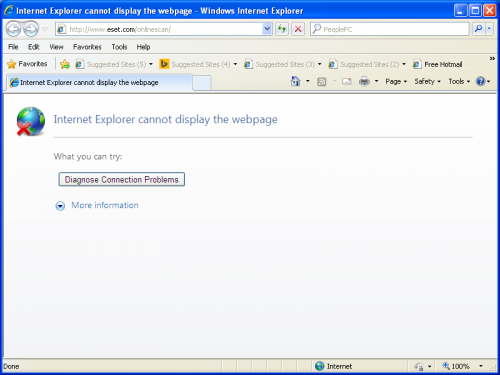Screen dimensions: 500x375
Task: Expand the More information arrow icon
Action: pos(60,206)
